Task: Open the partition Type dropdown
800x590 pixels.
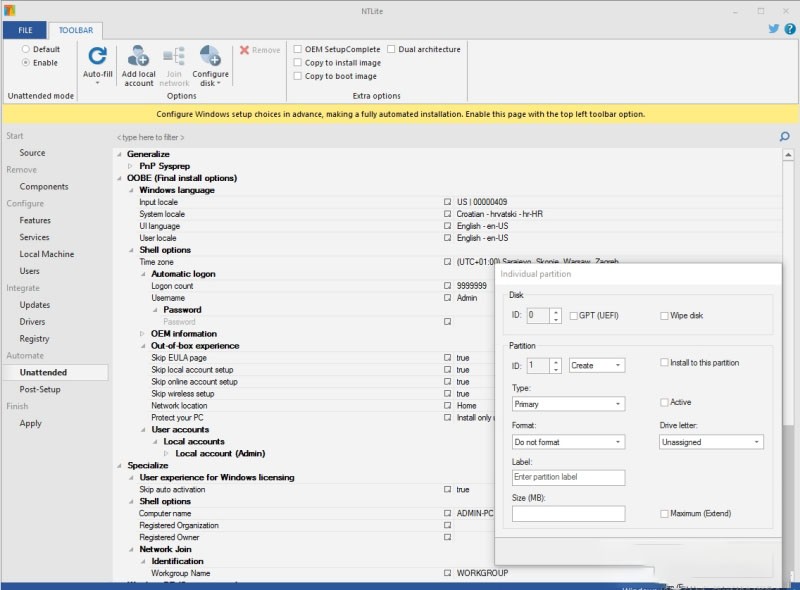Action: tap(568, 404)
